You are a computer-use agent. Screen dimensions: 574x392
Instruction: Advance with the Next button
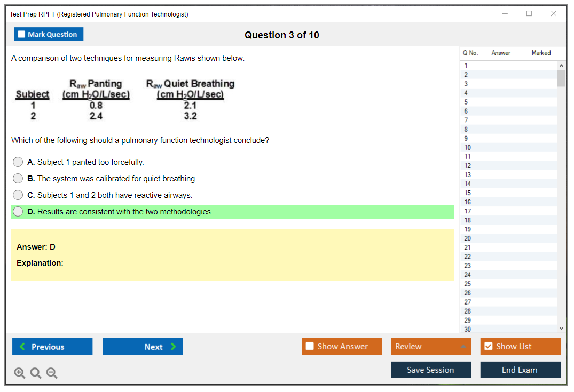(143, 347)
